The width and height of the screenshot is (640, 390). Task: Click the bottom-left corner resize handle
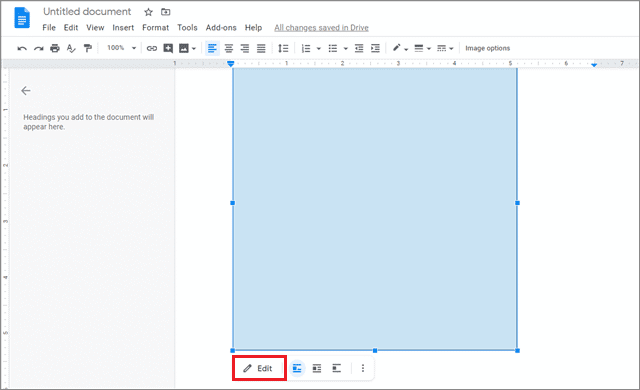[x=233, y=350]
